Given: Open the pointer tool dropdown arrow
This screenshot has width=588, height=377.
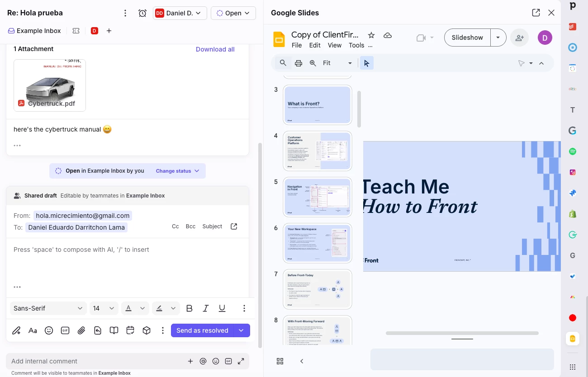Looking at the screenshot, I should 531,63.
